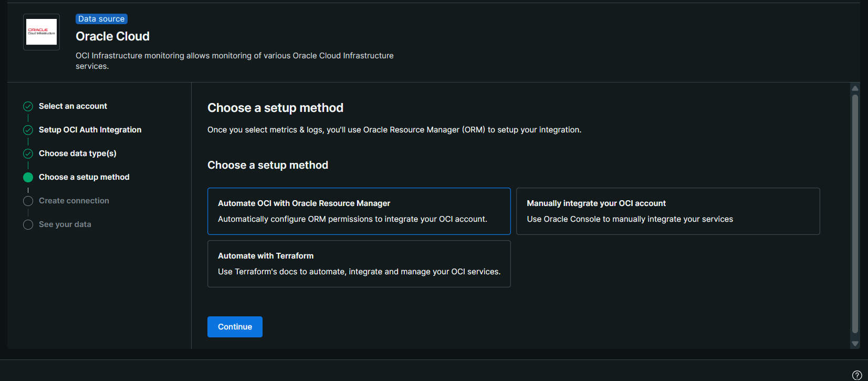Go to the Select an account step
The image size is (868, 381).
(x=73, y=106)
